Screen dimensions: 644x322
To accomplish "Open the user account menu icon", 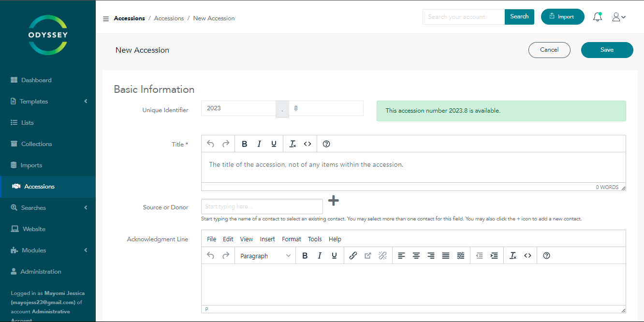I will tap(619, 17).
